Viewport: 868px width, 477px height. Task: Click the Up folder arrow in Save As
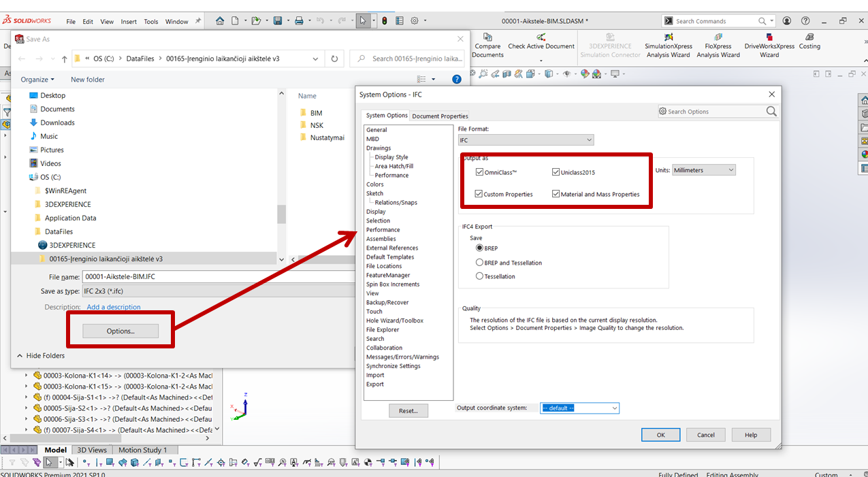pyautogui.click(x=65, y=59)
